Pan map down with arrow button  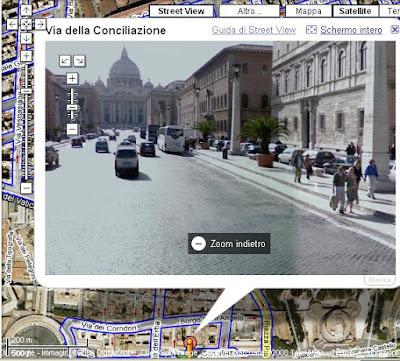pyautogui.click(x=26, y=38)
